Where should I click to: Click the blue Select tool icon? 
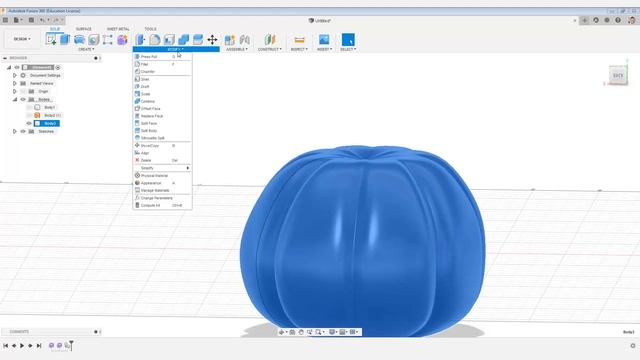(348, 40)
